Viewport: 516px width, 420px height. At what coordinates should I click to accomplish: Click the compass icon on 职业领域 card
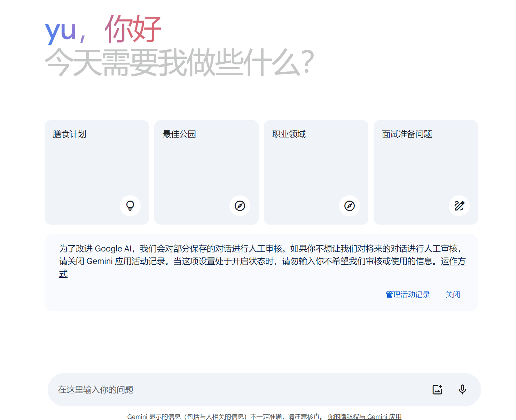point(350,206)
